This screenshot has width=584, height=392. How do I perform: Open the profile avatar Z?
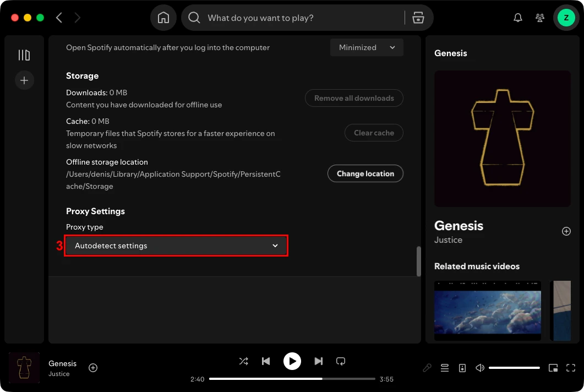pyautogui.click(x=566, y=18)
